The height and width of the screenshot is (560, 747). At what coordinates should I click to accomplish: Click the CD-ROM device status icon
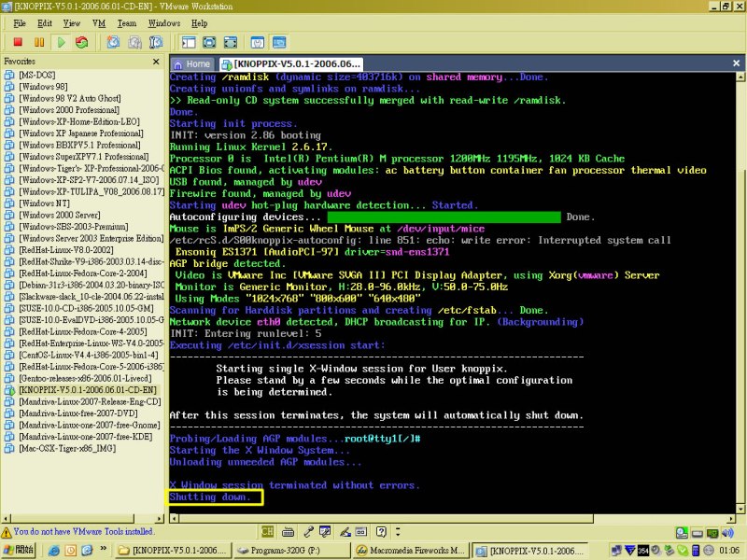pos(682,533)
